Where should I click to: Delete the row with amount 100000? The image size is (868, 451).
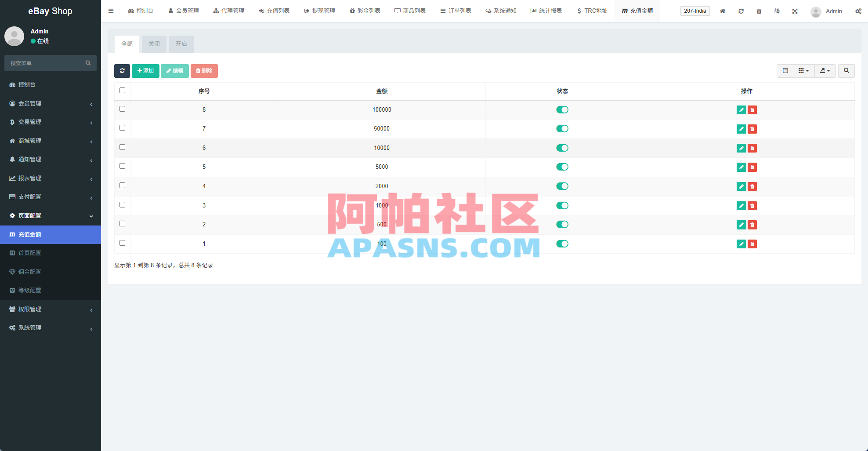[752, 110]
